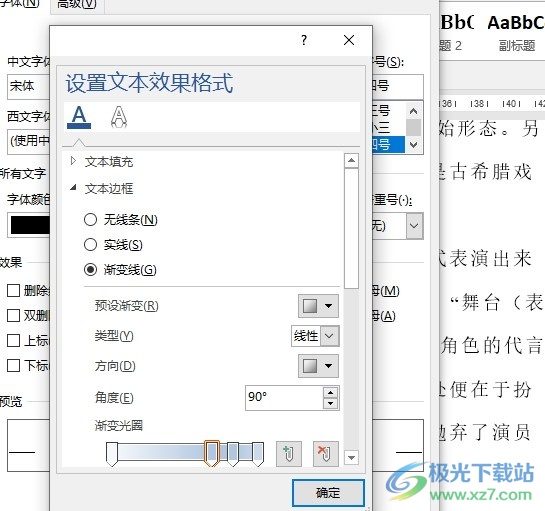Collapse the 文本边框 section
Image resolution: width=545 pixels, height=511 pixels.
[x=73, y=188]
